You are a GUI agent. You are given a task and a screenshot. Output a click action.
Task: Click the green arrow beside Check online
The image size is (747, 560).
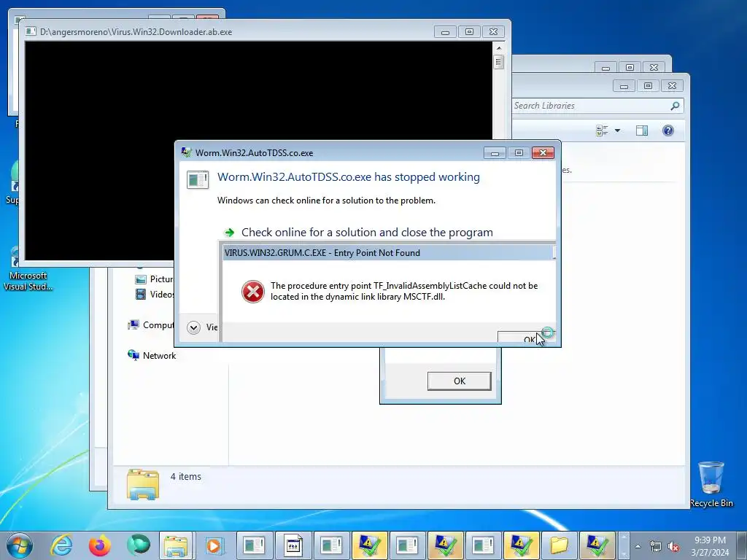[x=229, y=233]
